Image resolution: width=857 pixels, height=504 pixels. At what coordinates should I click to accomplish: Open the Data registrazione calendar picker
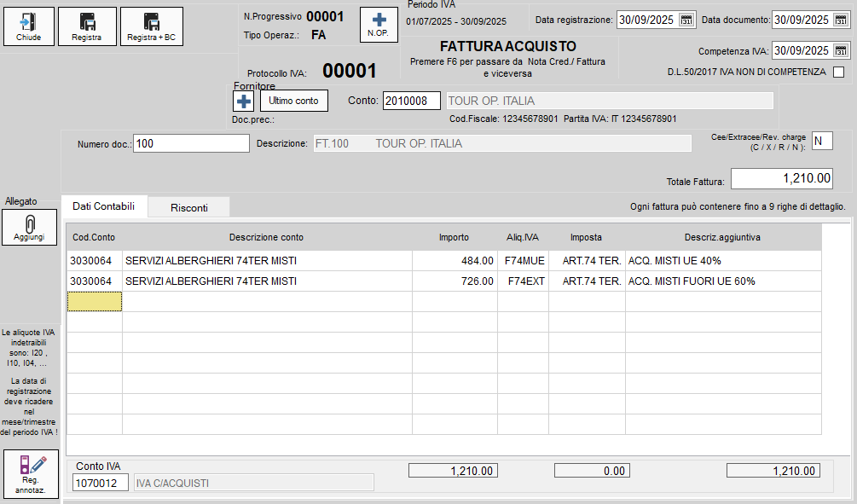pos(686,20)
